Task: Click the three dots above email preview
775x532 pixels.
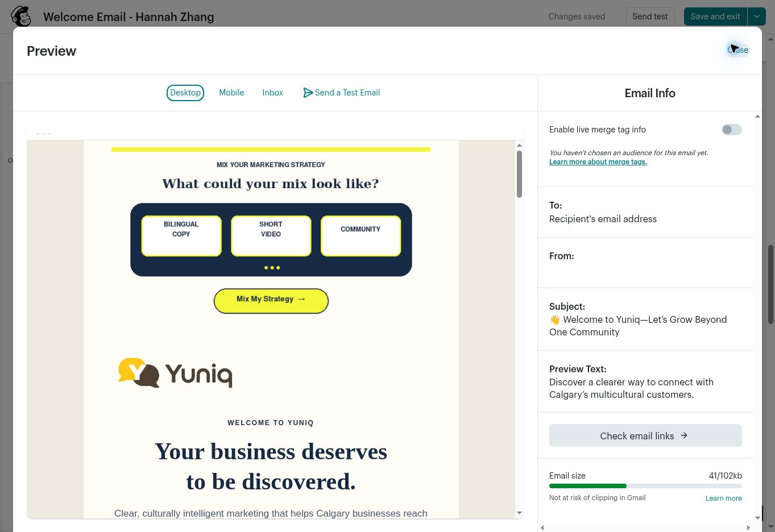Action: [44, 134]
